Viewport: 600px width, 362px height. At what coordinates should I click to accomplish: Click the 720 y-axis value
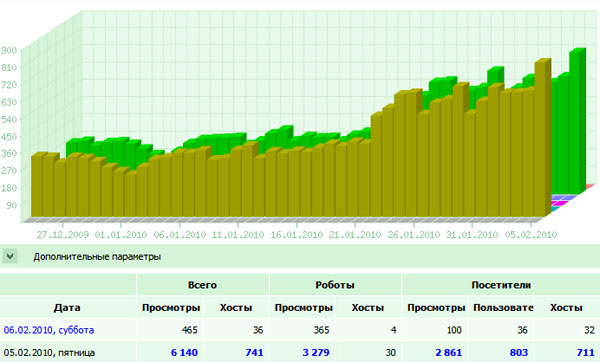pyautogui.click(x=9, y=85)
